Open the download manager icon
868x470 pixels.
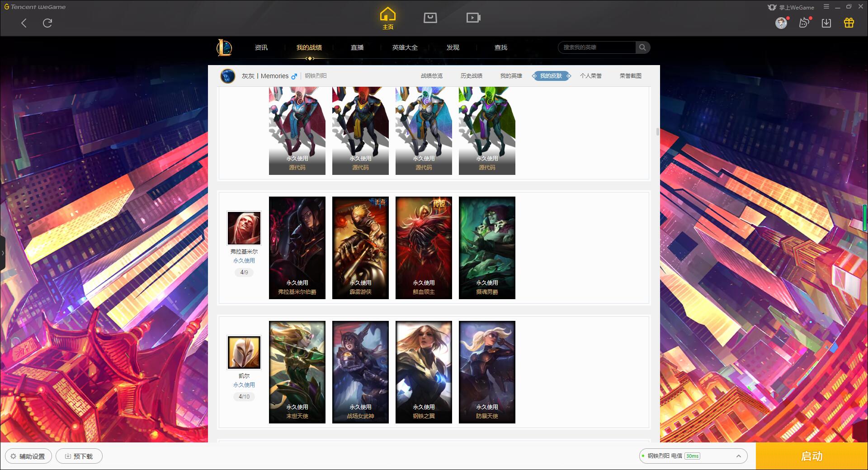[826, 23]
